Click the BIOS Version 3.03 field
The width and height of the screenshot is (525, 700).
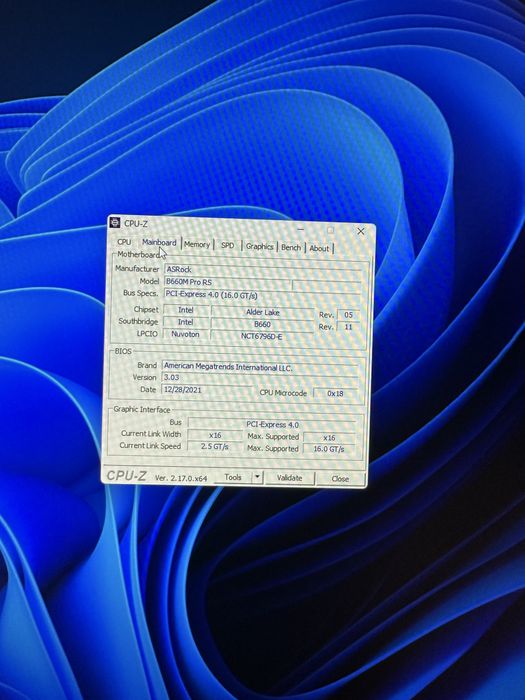point(260,378)
